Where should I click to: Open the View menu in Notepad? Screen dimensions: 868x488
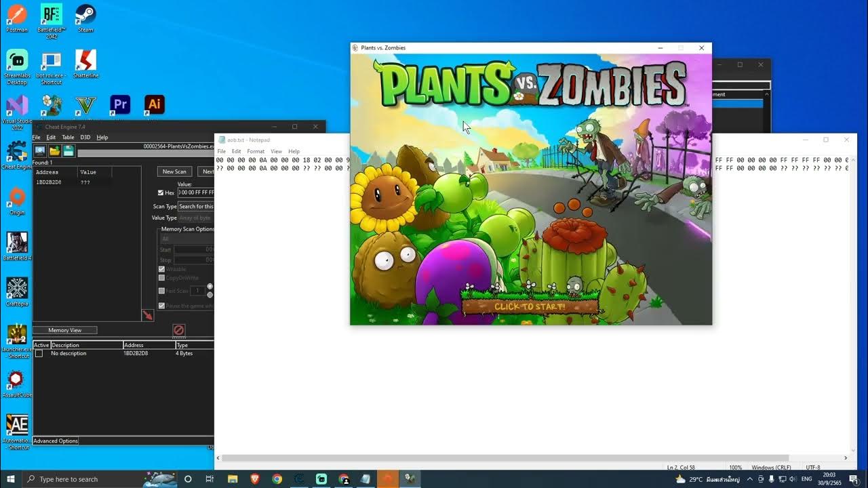[276, 151]
